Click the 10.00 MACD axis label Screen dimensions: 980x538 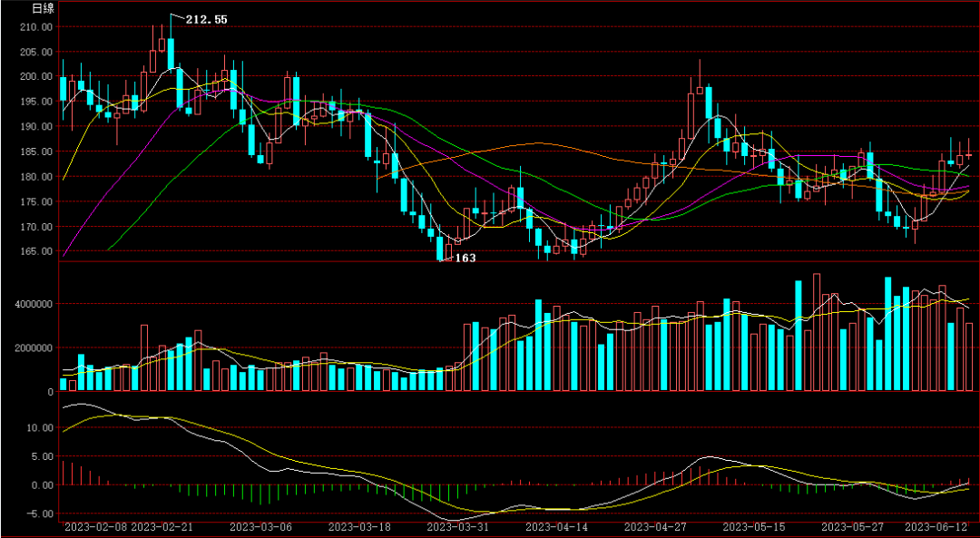(39, 427)
